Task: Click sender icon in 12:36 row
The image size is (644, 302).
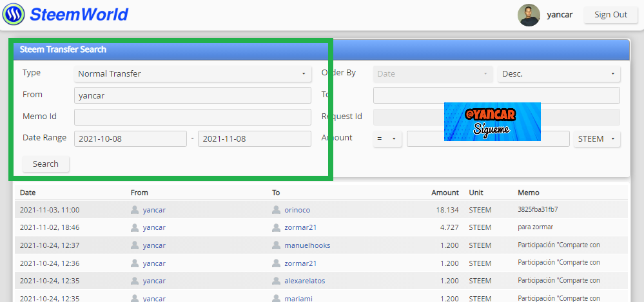Action: click(134, 263)
